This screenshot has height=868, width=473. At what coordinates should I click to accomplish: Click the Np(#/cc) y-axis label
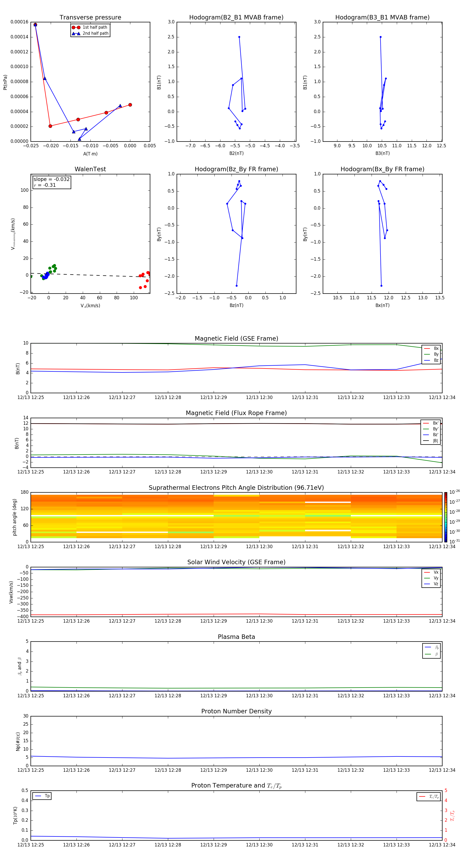tap(18, 741)
